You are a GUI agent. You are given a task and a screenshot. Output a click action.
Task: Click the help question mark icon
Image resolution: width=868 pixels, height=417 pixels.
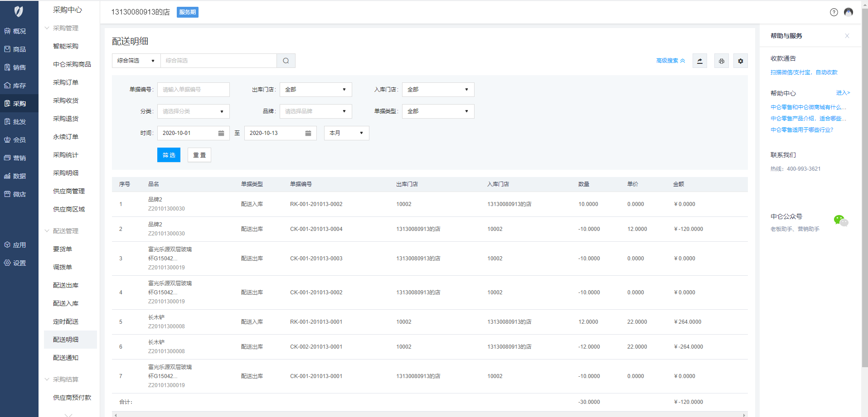(834, 12)
